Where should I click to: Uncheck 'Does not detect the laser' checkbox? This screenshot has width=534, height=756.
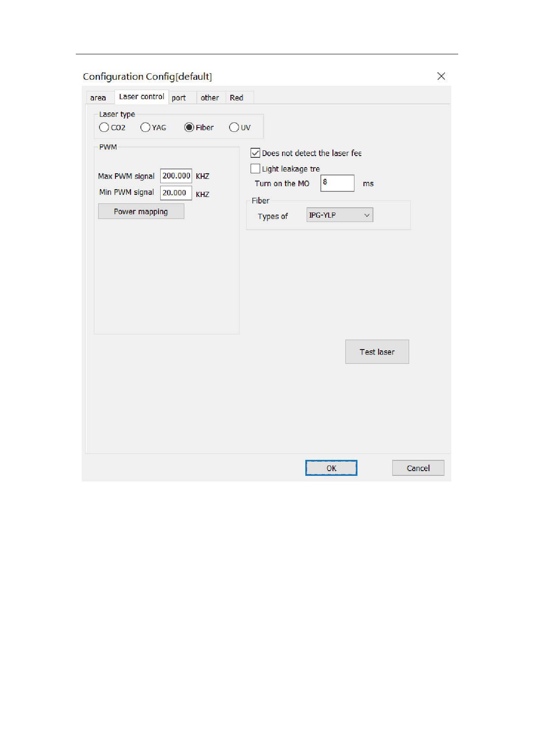pyautogui.click(x=255, y=153)
